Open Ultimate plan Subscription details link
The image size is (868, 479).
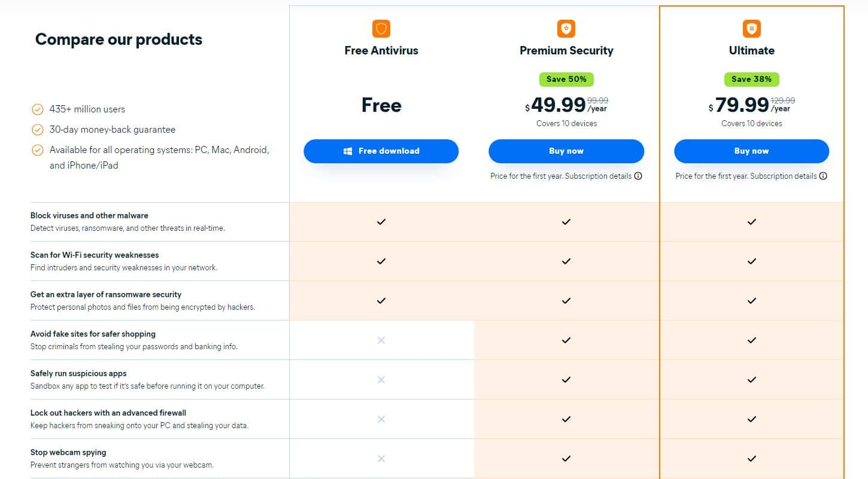(x=784, y=176)
